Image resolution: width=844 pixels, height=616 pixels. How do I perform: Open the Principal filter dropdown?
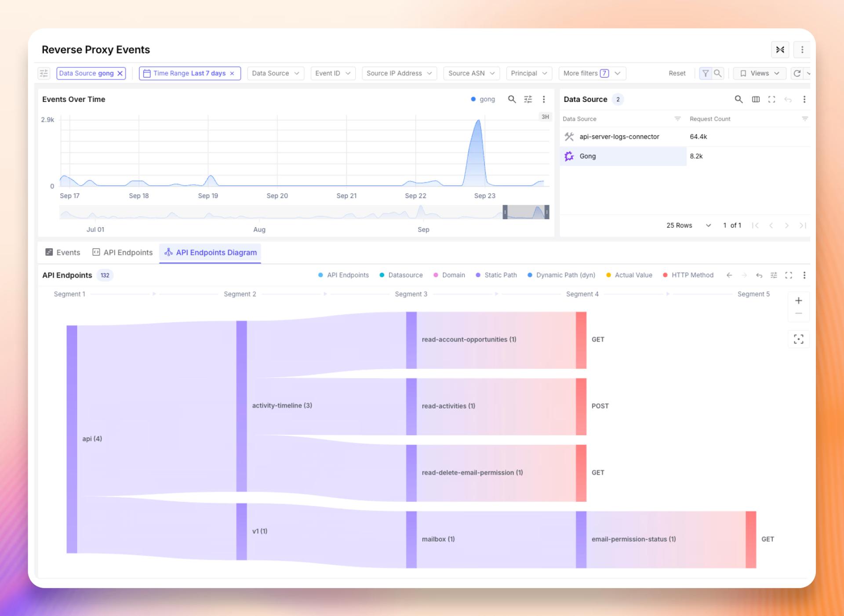pos(529,73)
